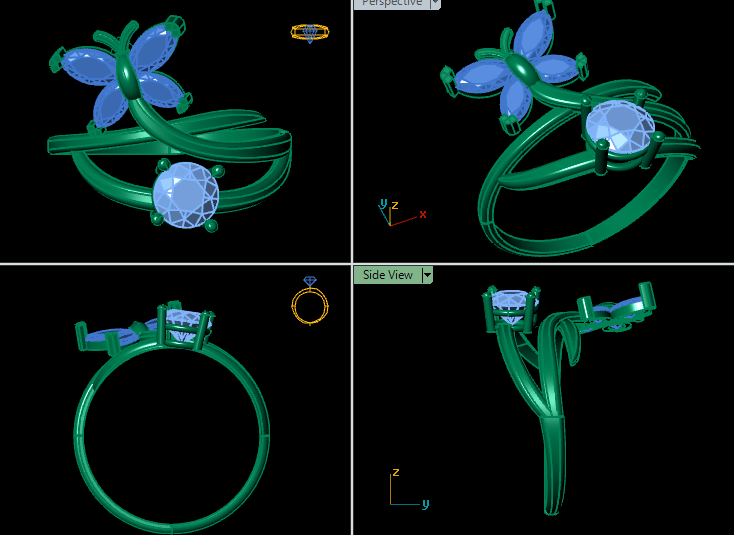Click the butterfly center in the Perspective viewport

pyautogui.click(x=521, y=70)
